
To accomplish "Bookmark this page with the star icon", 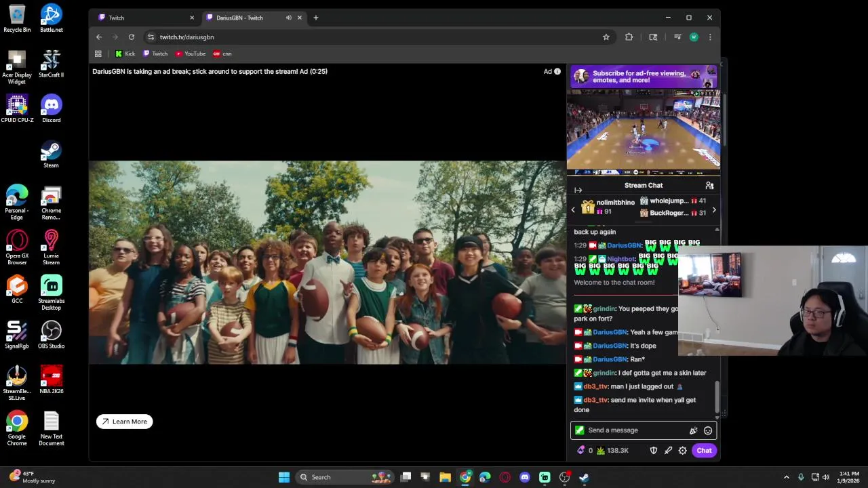I will (606, 37).
